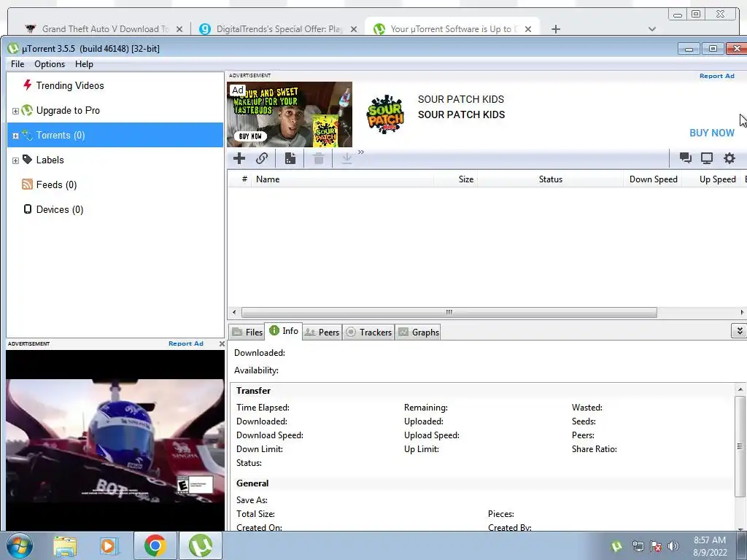The image size is (747, 560).
Task: Select Torrents (0) in sidebar
Action: tap(115, 135)
